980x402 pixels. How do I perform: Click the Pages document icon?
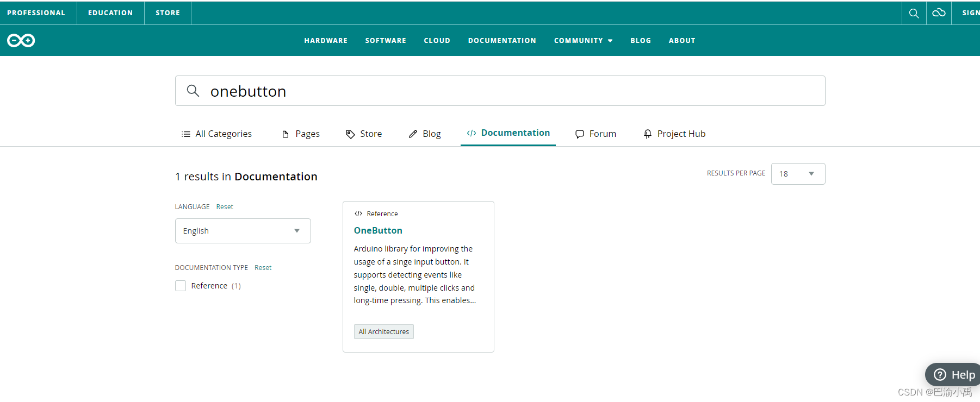click(x=286, y=134)
